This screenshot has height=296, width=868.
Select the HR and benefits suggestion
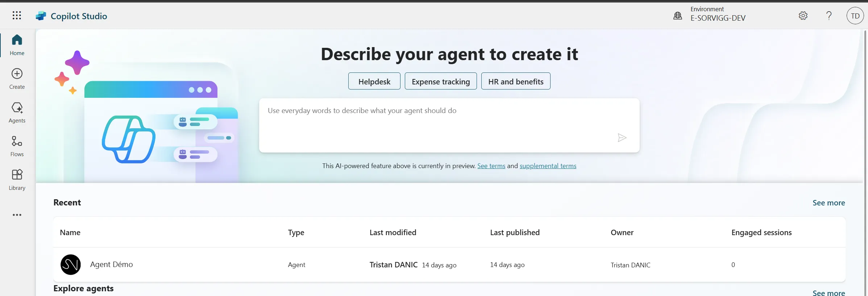point(516,81)
